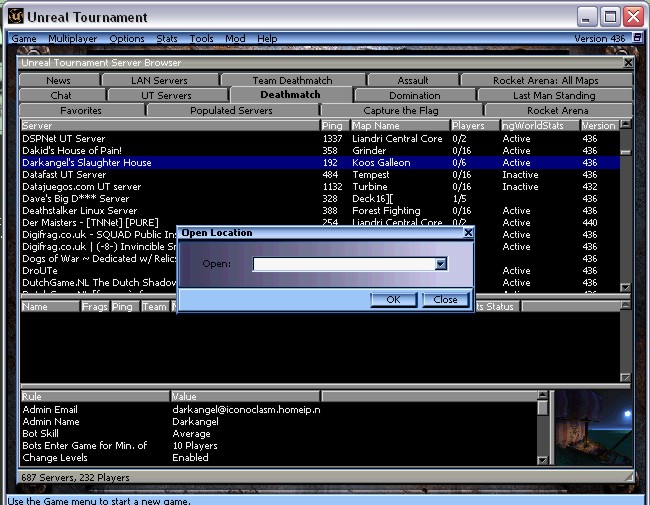Open the Options menu
Viewport: 650px width, 505px height.
(127, 39)
